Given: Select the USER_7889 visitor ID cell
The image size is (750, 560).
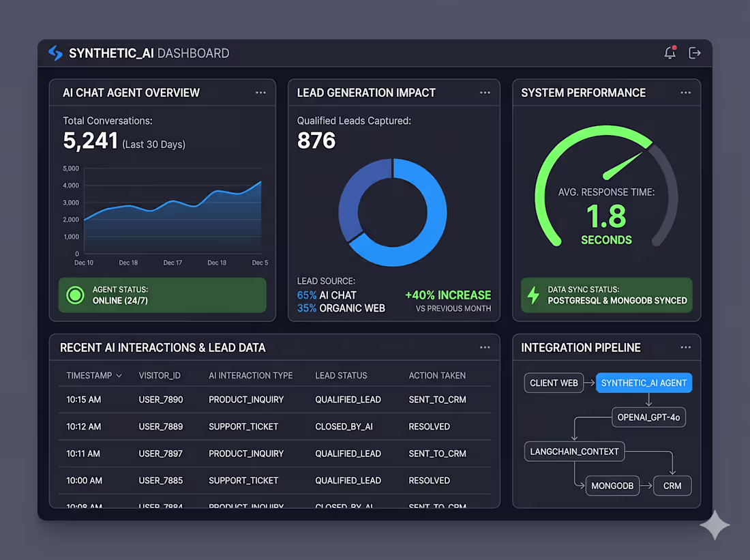Looking at the screenshot, I should (161, 426).
